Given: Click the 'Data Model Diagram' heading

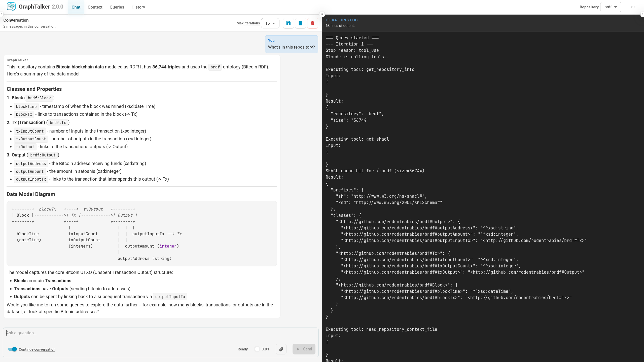Looking at the screenshot, I should click(31, 194).
